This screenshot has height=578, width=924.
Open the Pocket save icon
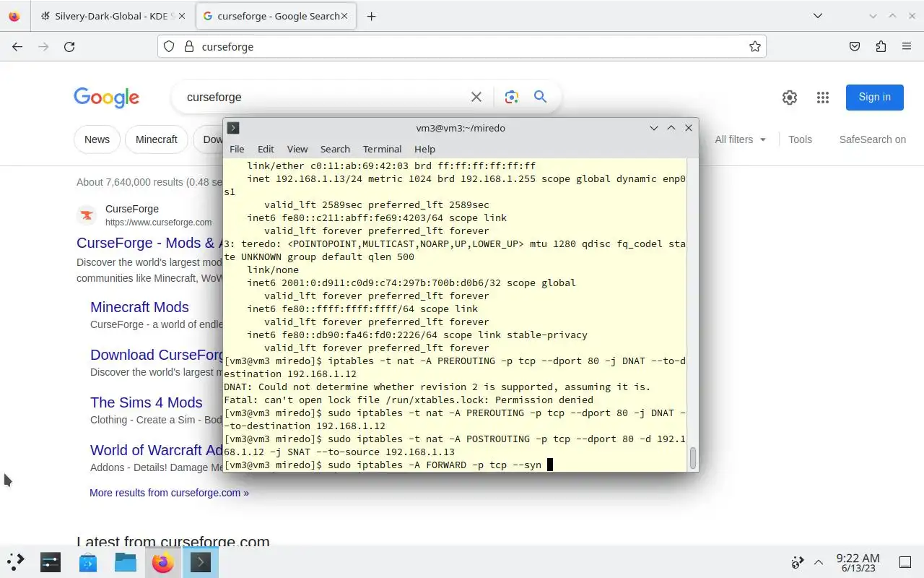pyautogui.click(x=855, y=46)
